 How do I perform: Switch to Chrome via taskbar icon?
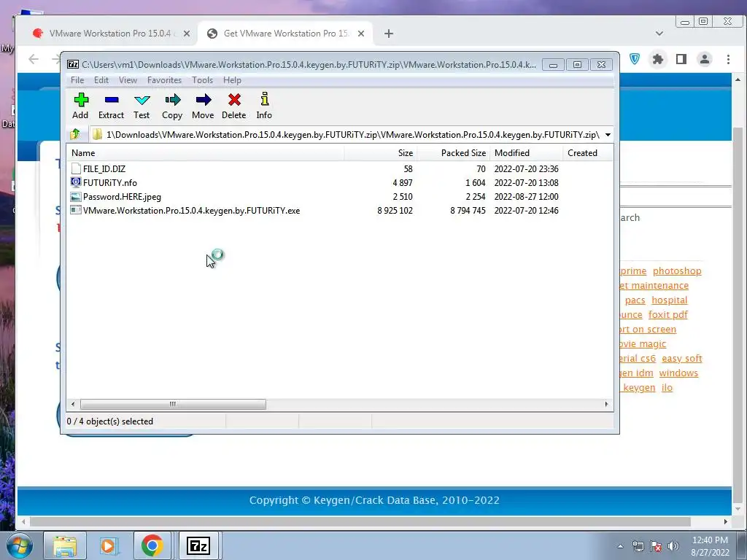pyautogui.click(x=152, y=545)
